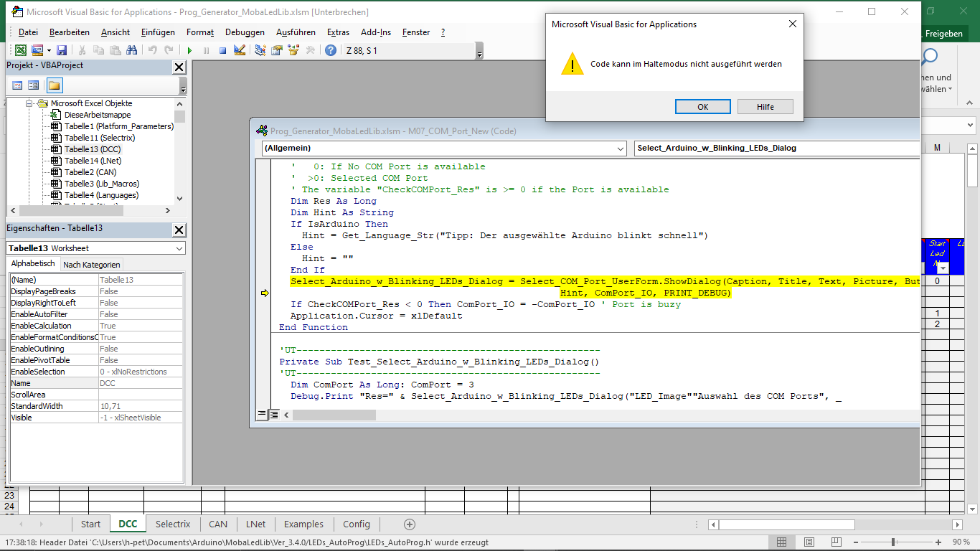980x551 pixels.
Task: Click the VBA Help question mark icon
Action: click(x=330, y=50)
